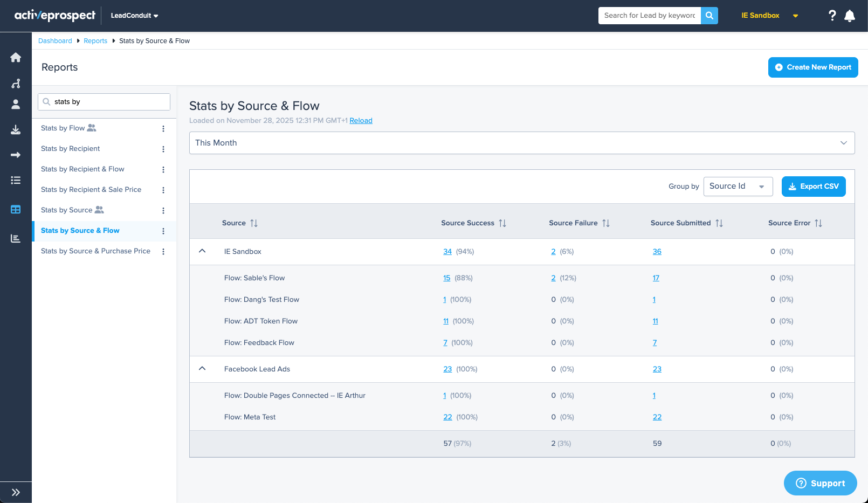The image size is (868, 503).
Task: Click the reports search input field
Action: click(104, 102)
